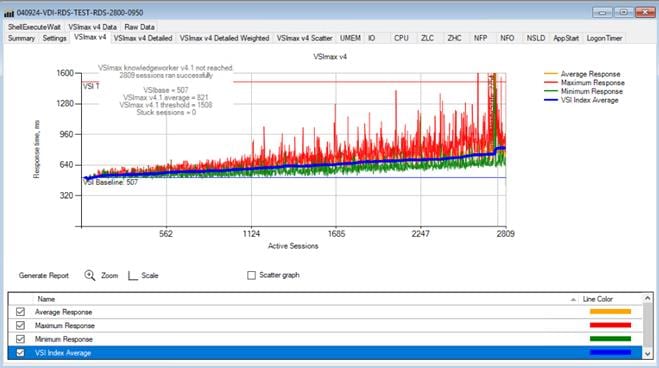This screenshot has height=368, width=659.
Task: Switch to the Settings tab
Action: (55, 38)
